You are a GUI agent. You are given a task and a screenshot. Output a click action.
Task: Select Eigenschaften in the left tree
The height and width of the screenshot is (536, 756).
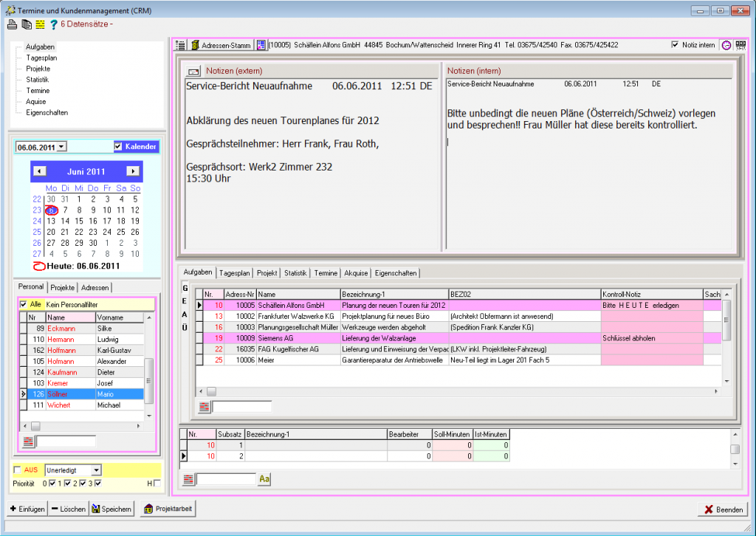point(47,113)
